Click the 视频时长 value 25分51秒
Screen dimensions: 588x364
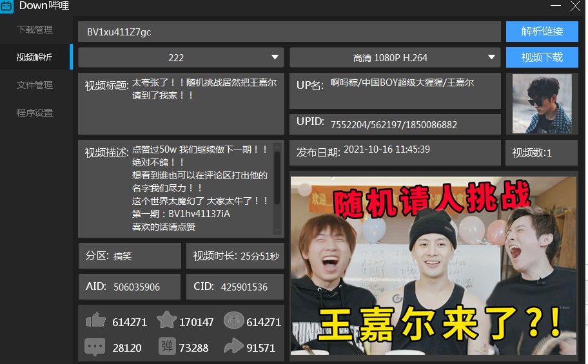tap(259, 256)
